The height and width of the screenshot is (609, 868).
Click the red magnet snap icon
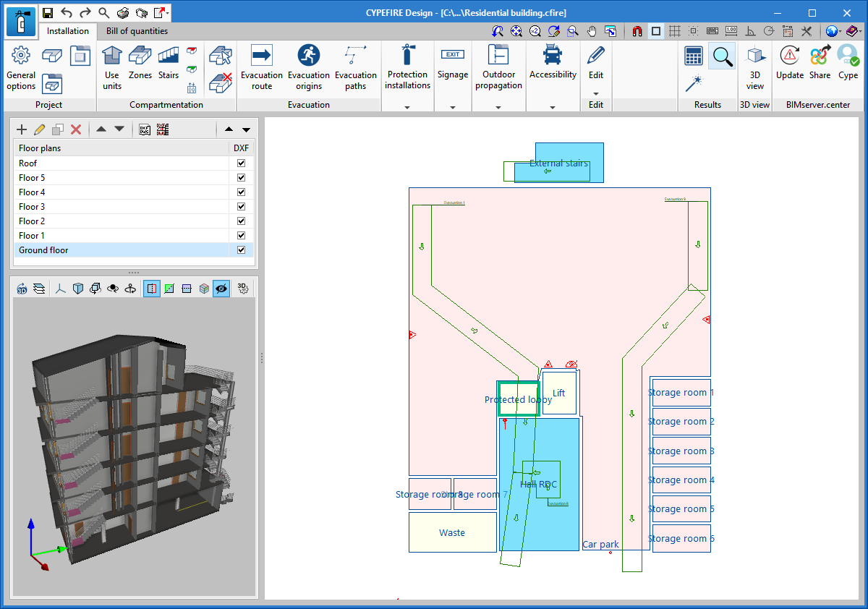pyautogui.click(x=637, y=31)
